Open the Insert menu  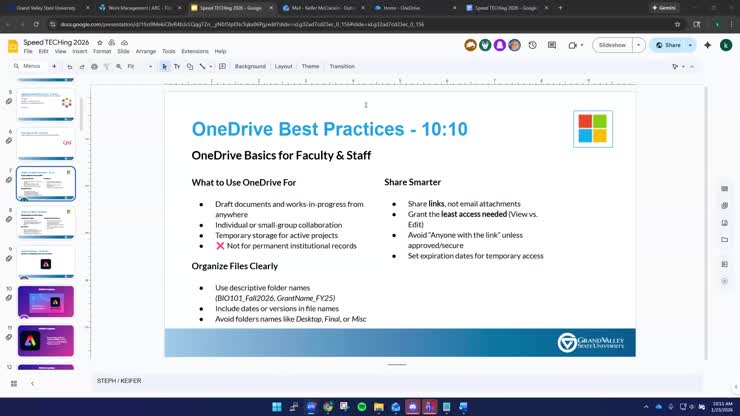coord(80,51)
